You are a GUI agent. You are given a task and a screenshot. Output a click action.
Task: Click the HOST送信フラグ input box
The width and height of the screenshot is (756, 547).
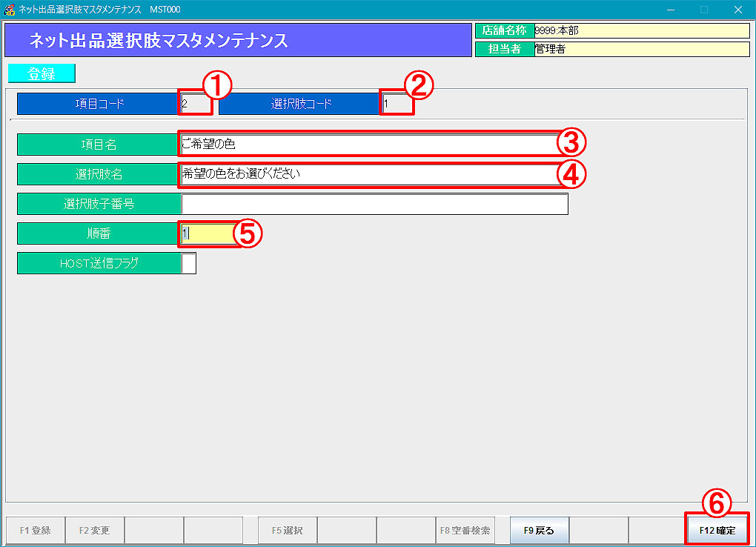pyautogui.click(x=188, y=263)
